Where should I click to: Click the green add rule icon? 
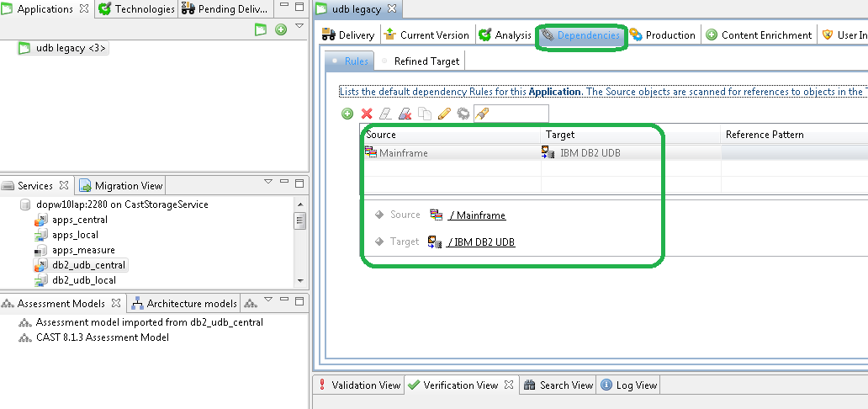[347, 114]
